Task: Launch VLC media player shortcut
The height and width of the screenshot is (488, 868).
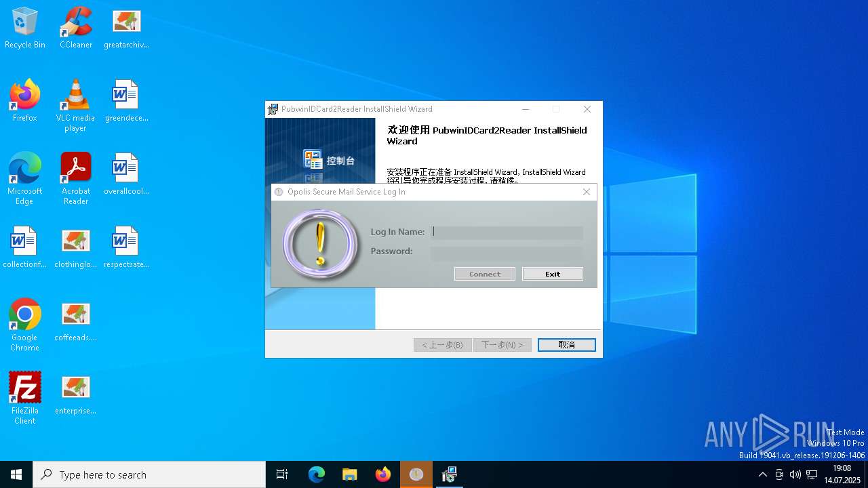Action: (75, 106)
